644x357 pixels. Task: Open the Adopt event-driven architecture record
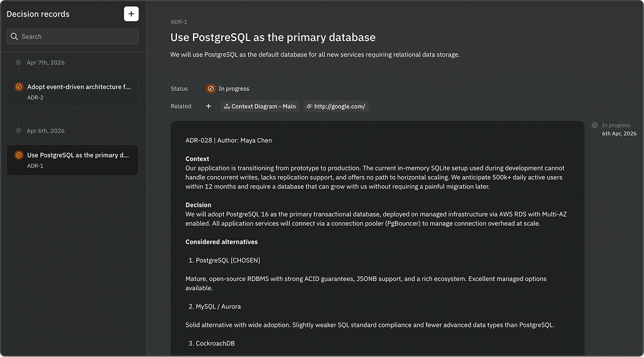[x=73, y=92]
